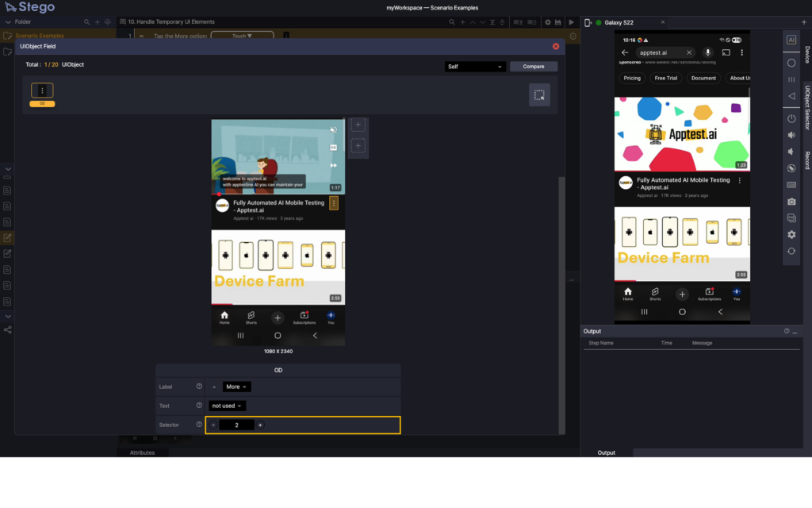Viewport: 812px width, 508px height.
Task: Expand the Text 'not used' dropdown
Action: click(228, 406)
